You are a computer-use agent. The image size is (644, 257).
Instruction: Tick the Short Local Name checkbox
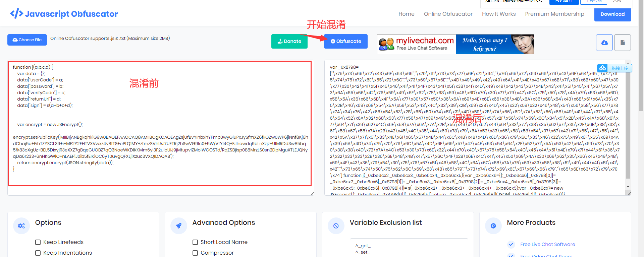[195, 242]
